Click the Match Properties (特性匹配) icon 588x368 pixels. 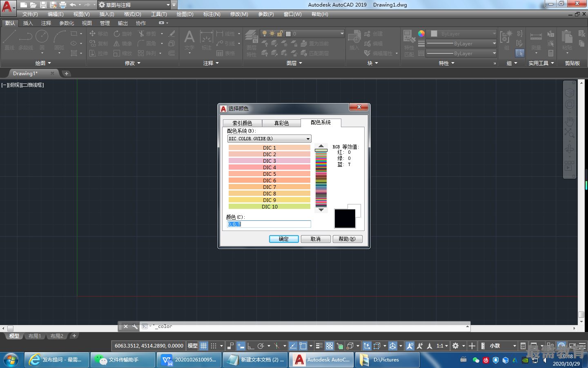[409, 43]
